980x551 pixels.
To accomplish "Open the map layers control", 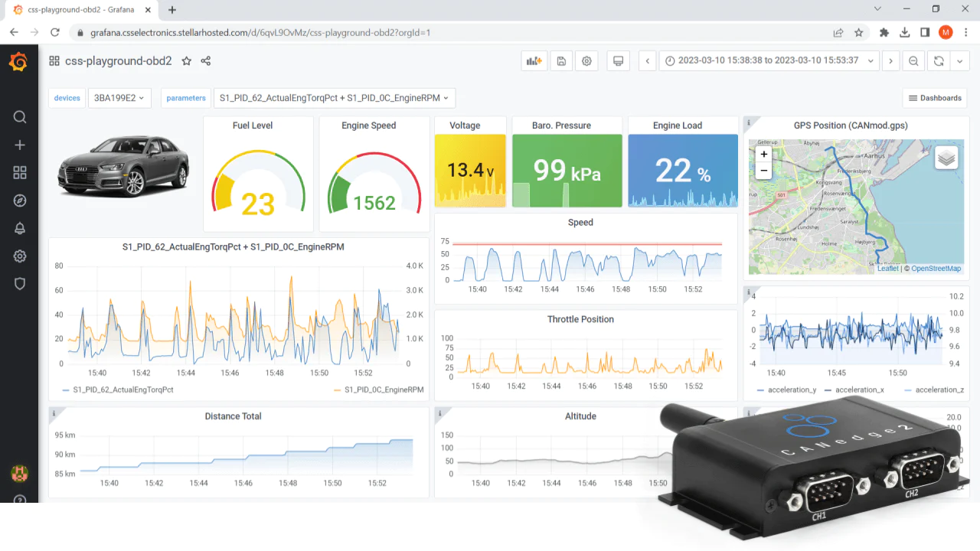I will [946, 158].
